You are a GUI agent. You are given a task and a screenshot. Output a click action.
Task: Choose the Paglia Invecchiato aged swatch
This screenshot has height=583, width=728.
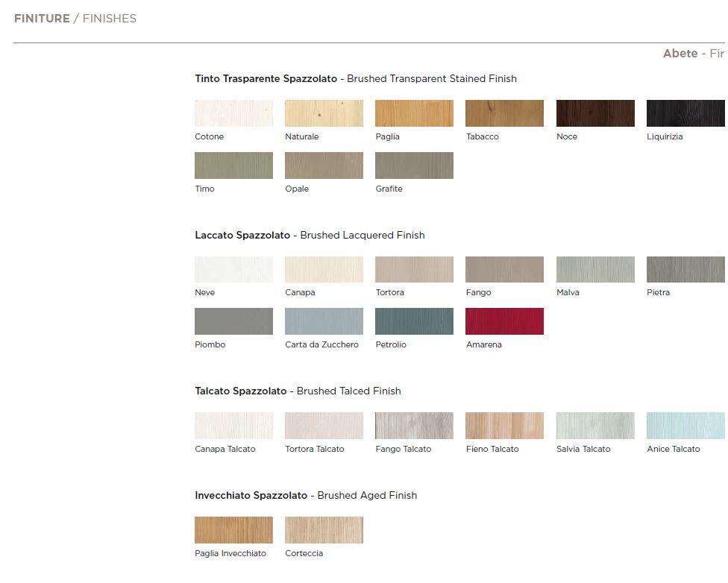[x=233, y=529]
